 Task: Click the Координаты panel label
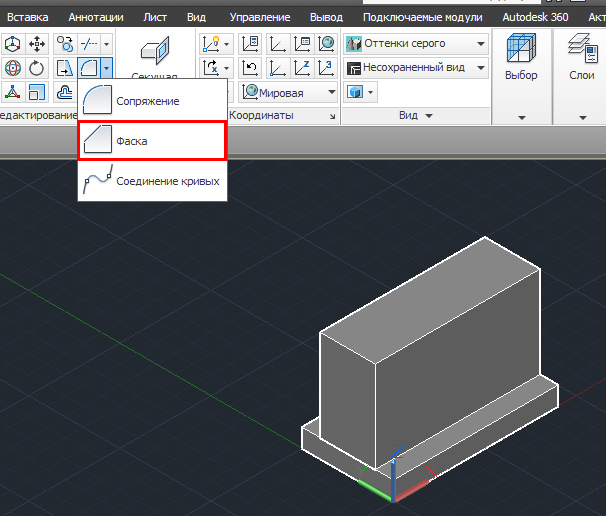(262, 116)
